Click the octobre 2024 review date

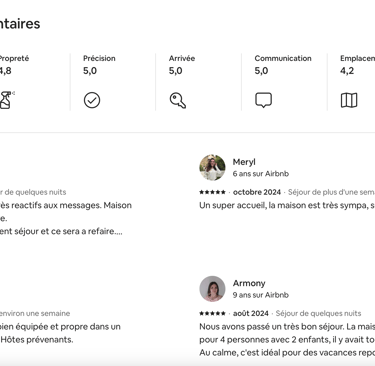click(257, 192)
